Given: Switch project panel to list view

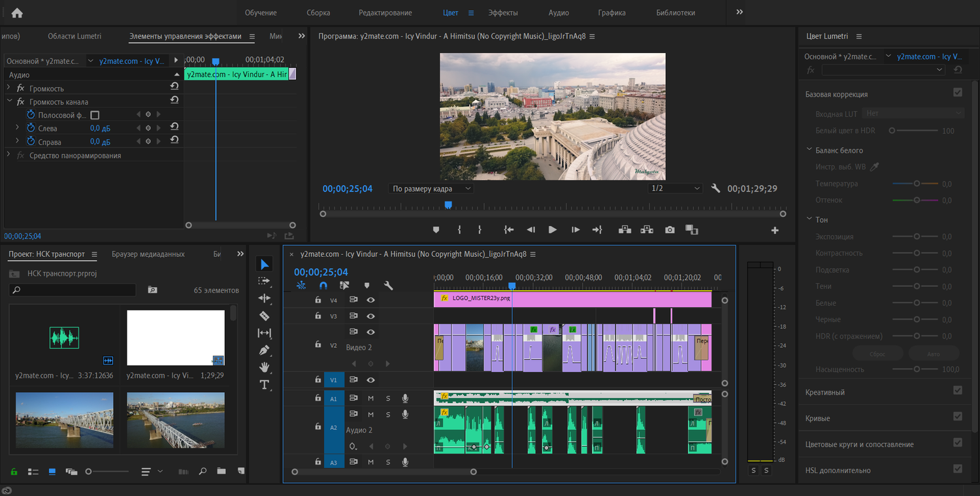Looking at the screenshot, I should tap(33, 471).
